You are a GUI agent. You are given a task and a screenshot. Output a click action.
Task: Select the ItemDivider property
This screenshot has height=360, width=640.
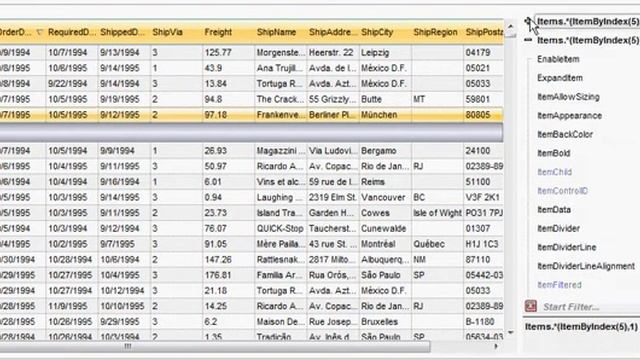558,228
